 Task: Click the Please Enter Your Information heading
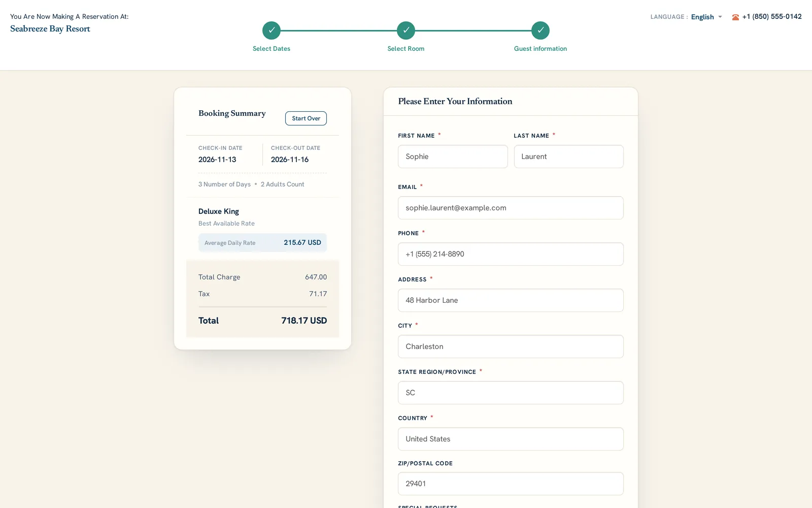click(x=455, y=102)
